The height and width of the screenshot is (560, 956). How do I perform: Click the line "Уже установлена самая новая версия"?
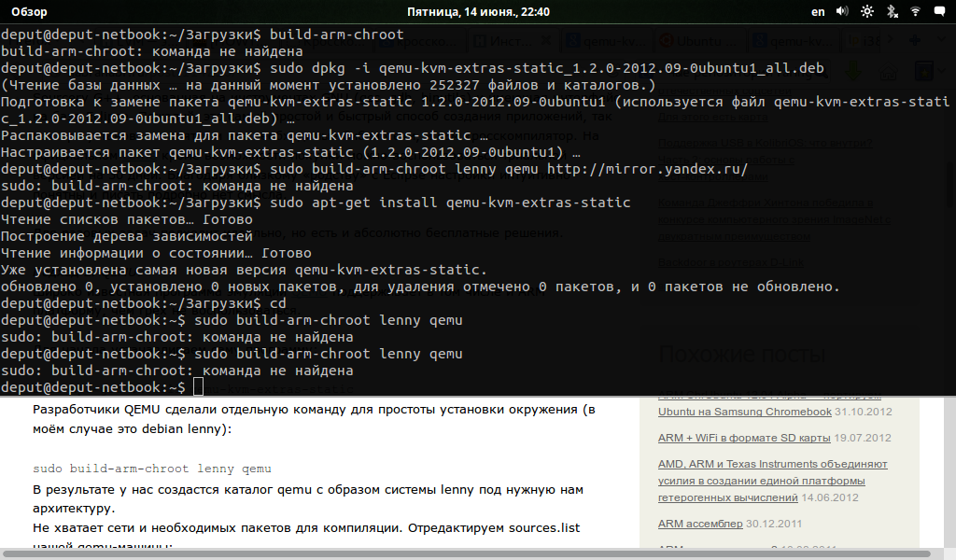tap(244, 270)
